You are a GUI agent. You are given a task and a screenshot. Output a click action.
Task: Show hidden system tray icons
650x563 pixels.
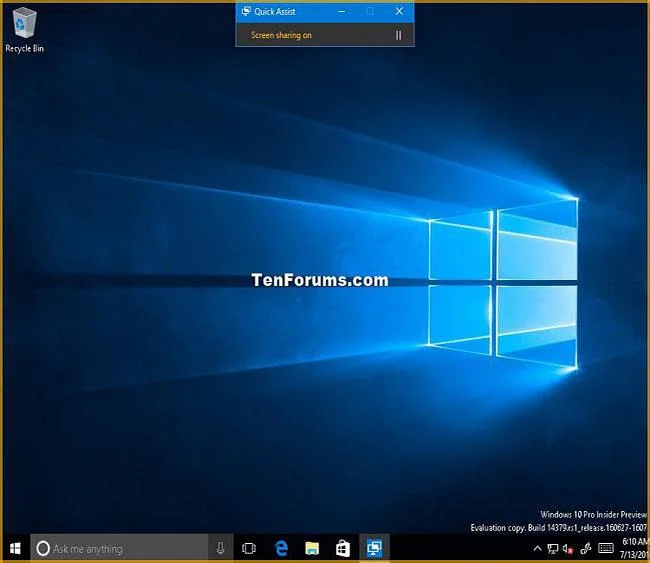pos(537,549)
